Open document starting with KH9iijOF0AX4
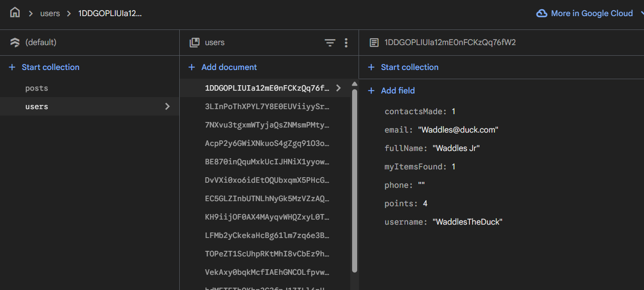The width and height of the screenshot is (644, 290). click(x=267, y=217)
